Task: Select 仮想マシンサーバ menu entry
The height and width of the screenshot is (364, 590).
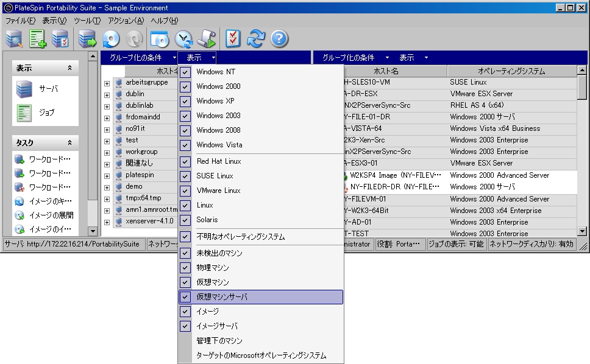Action: pos(261,297)
